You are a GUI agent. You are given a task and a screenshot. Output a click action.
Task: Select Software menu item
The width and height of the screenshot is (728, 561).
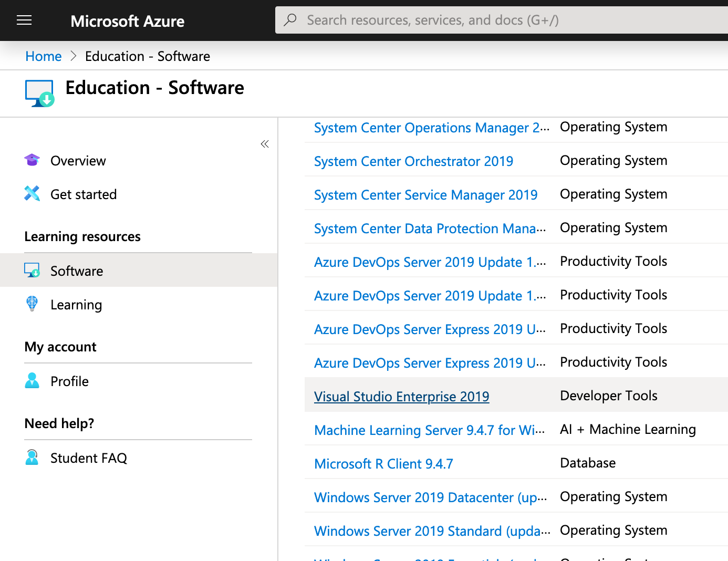pos(139,271)
